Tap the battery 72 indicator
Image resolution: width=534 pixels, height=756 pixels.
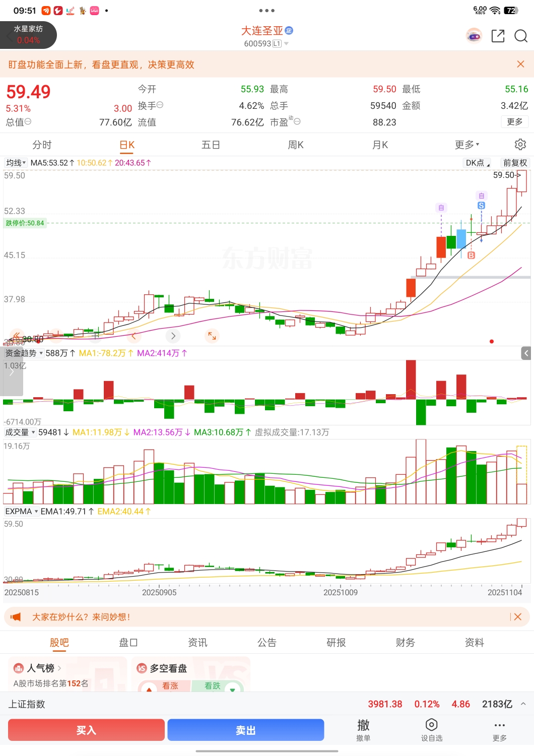511,10
